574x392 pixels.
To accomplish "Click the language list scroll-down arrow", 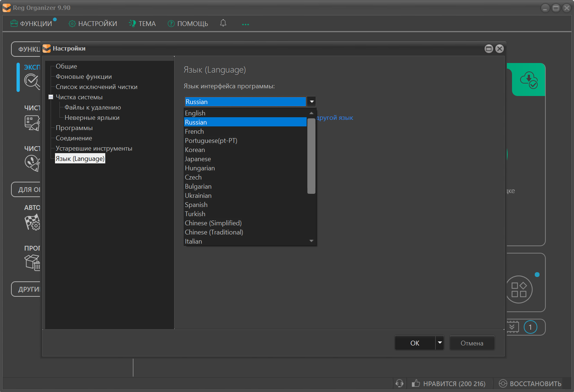I will 312,241.
